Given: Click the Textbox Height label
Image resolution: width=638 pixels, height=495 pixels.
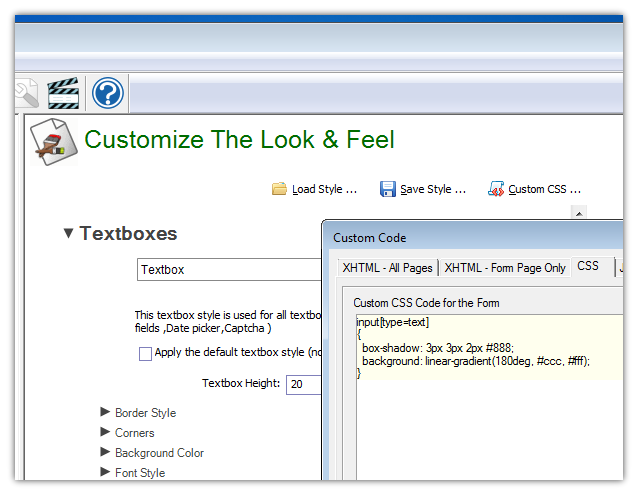Looking at the screenshot, I should click(241, 383).
